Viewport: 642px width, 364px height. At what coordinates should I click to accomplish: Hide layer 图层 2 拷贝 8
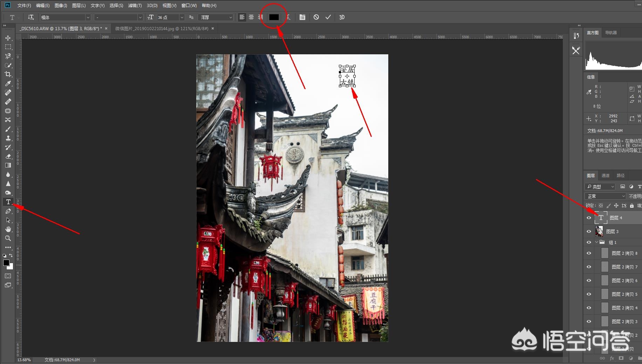[x=589, y=253]
